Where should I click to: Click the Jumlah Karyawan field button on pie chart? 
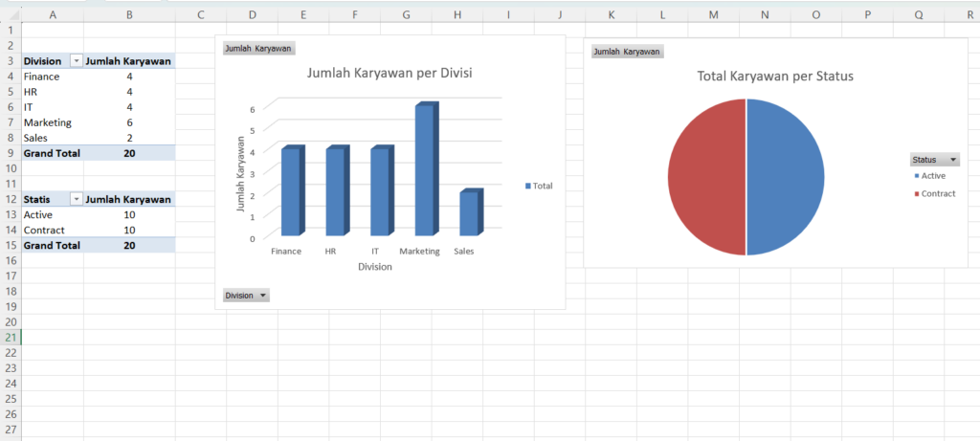click(x=627, y=52)
